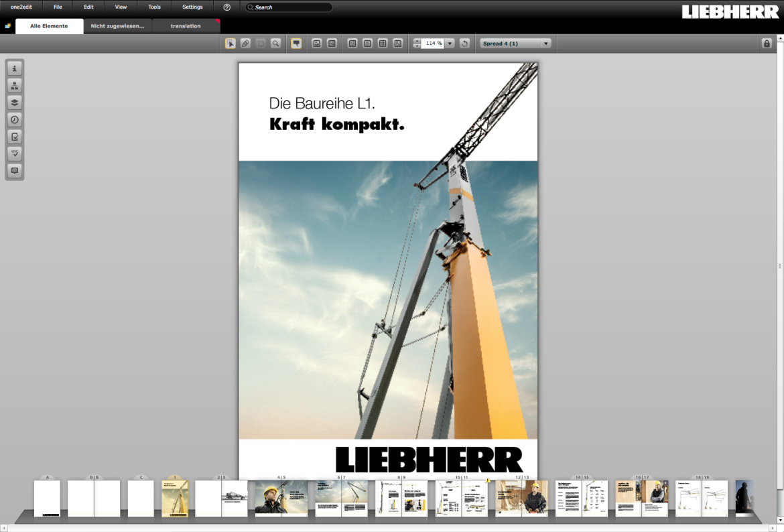Open the Settings menu
This screenshot has height=532, width=784.
(x=192, y=7)
